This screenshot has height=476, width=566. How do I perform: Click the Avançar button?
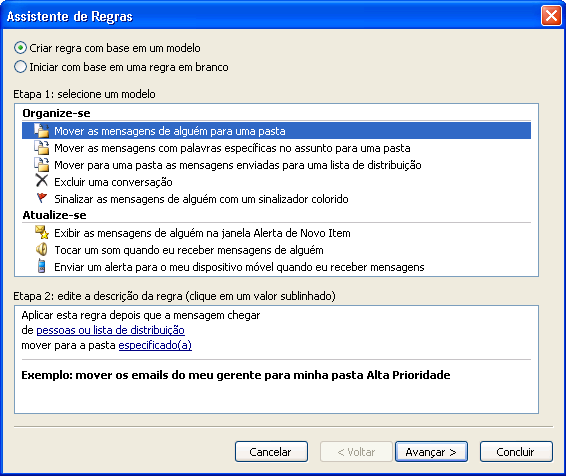(431, 451)
